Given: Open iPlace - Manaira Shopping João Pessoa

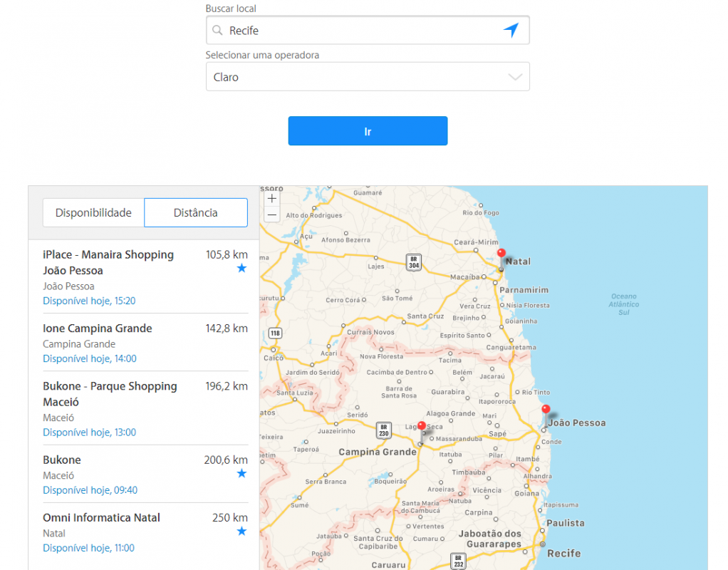Looking at the screenshot, I should (x=108, y=262).
